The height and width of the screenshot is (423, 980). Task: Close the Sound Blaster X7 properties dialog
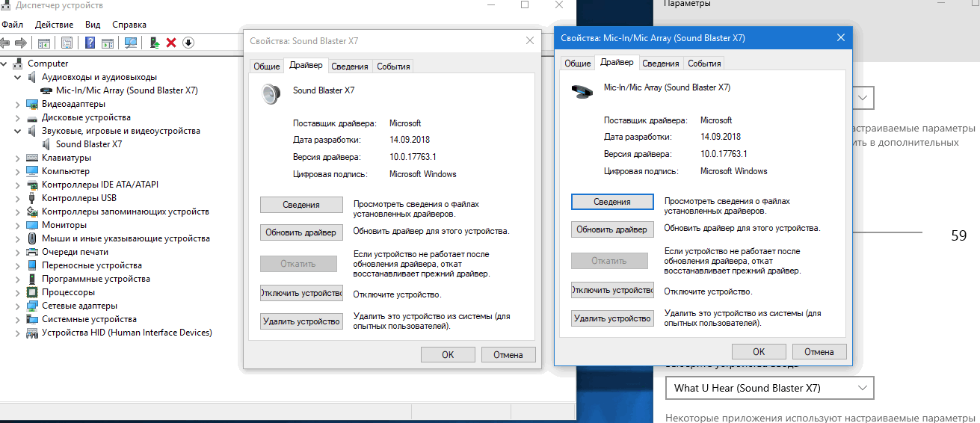coord(529,41)
